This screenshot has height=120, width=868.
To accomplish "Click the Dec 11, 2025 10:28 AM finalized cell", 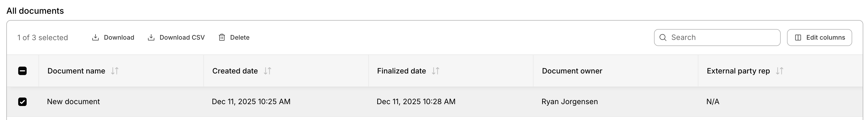I will pos(416,102).
